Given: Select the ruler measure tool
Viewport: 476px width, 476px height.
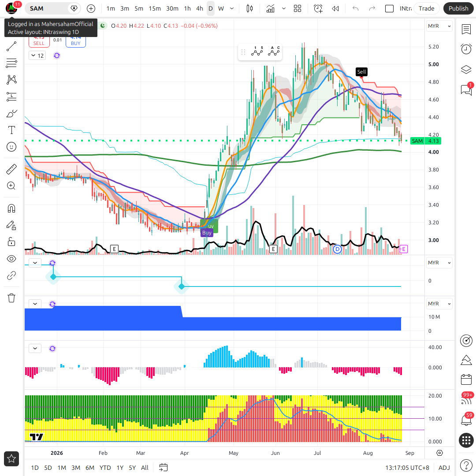Looking at the screenshot, I should tap(11, 169).
